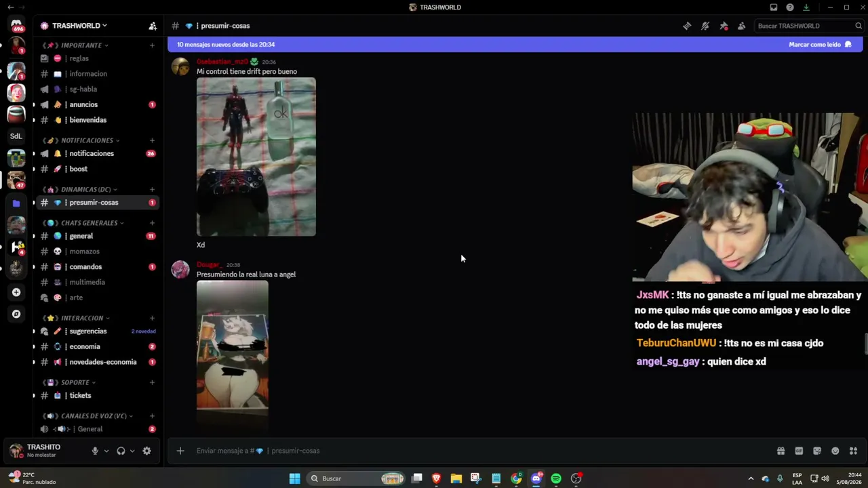Collapse CANALES DE VOZ (VC) category
Screen dimensions: 868x488
87,416
